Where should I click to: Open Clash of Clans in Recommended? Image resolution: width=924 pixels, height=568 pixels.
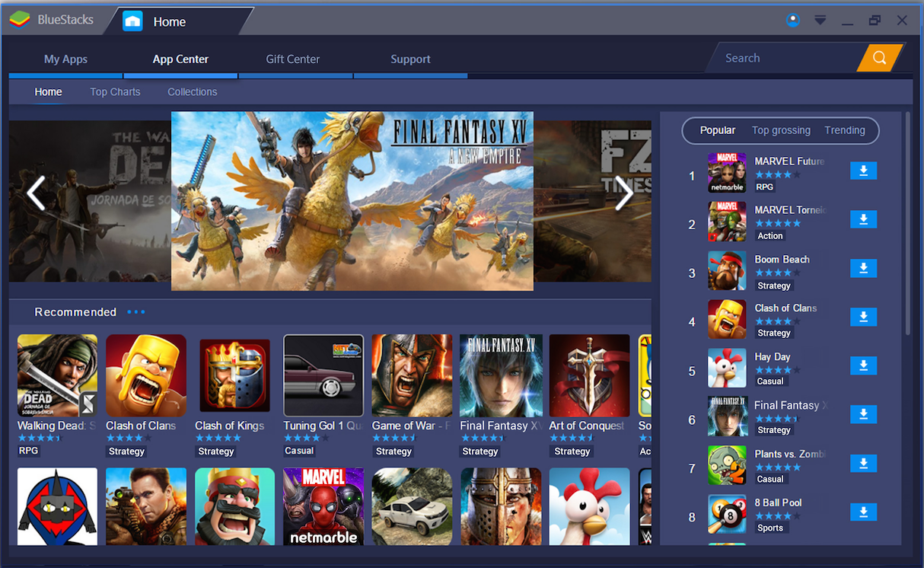146,375
